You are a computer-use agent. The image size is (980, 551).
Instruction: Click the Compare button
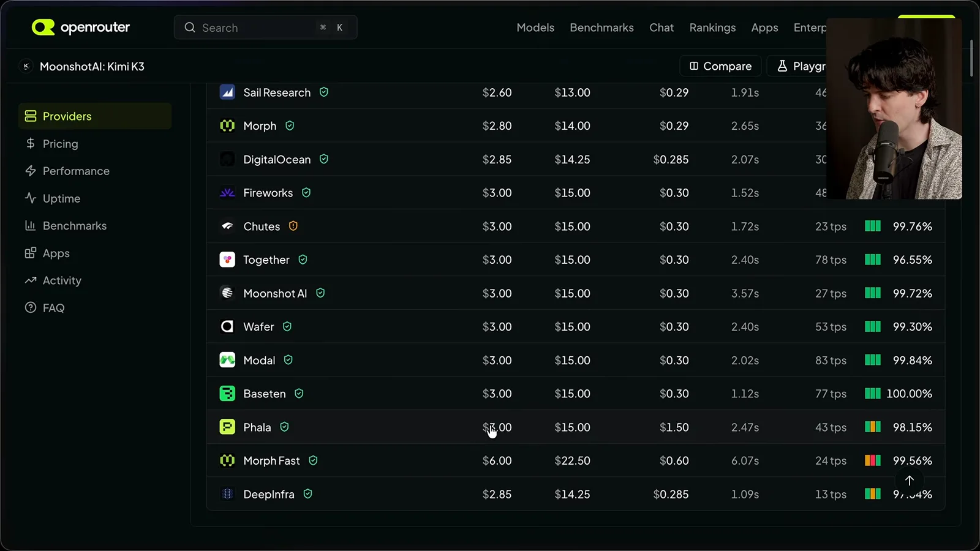720,66
